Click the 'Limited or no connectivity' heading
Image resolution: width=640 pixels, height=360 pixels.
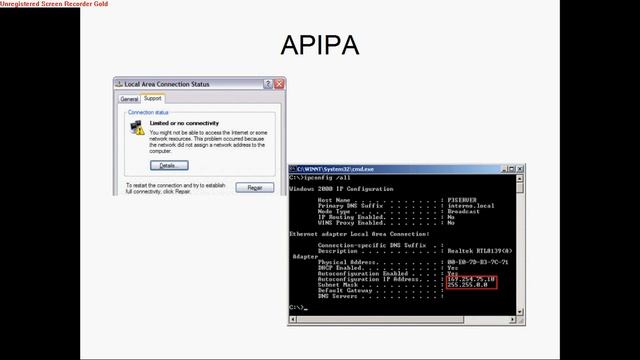[184, 123]
